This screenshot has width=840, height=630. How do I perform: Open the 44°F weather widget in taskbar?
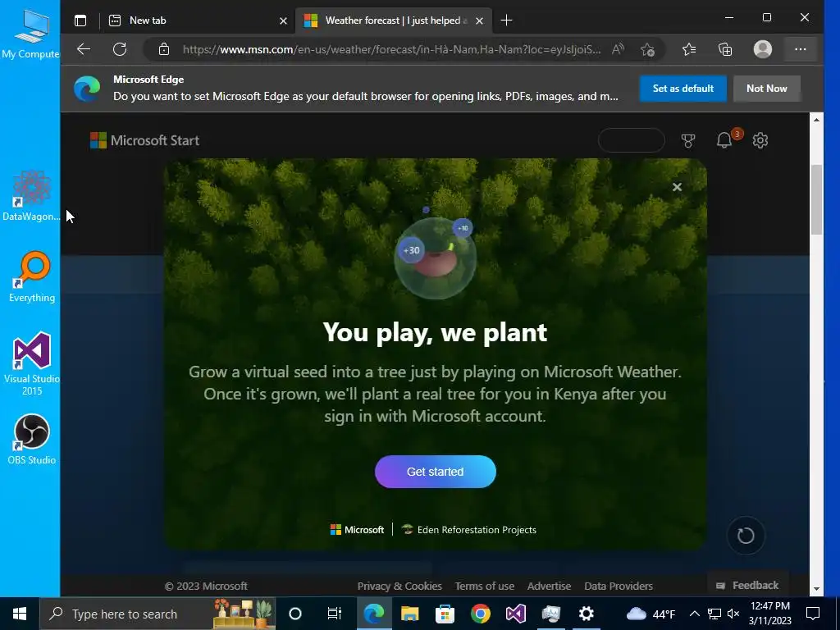[651, 614]
